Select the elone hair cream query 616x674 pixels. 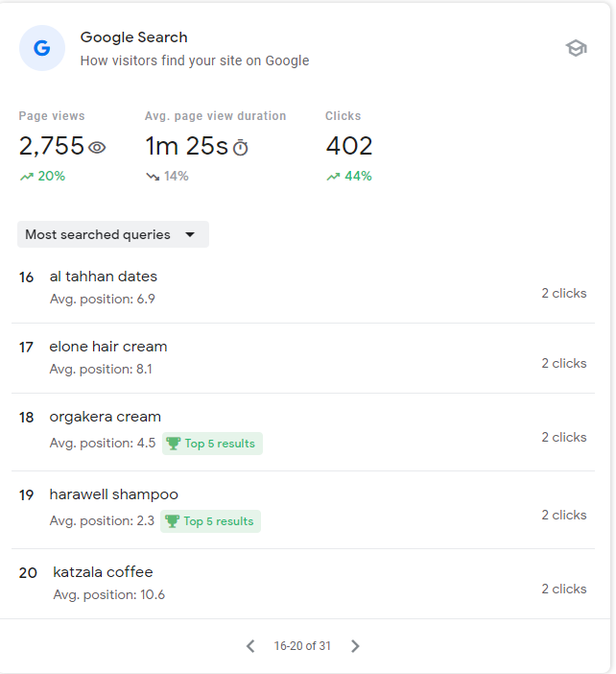pos(108,347)
